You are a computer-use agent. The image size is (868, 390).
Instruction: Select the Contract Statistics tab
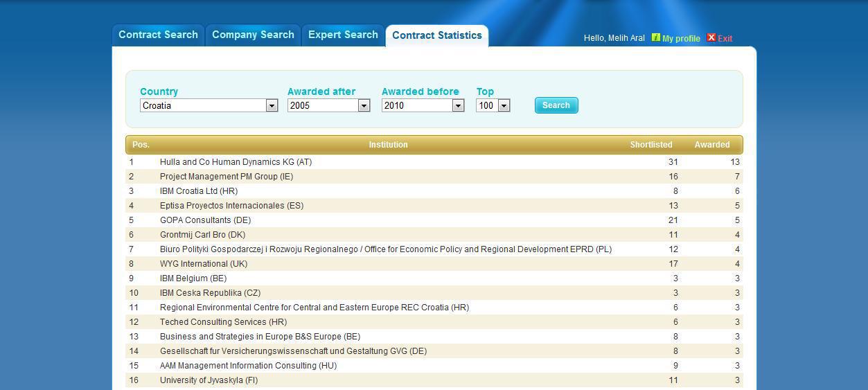437,36
